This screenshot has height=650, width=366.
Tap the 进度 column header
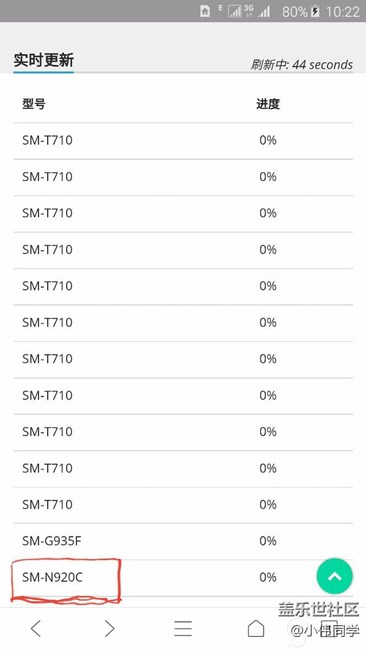(x=268, y=104)
